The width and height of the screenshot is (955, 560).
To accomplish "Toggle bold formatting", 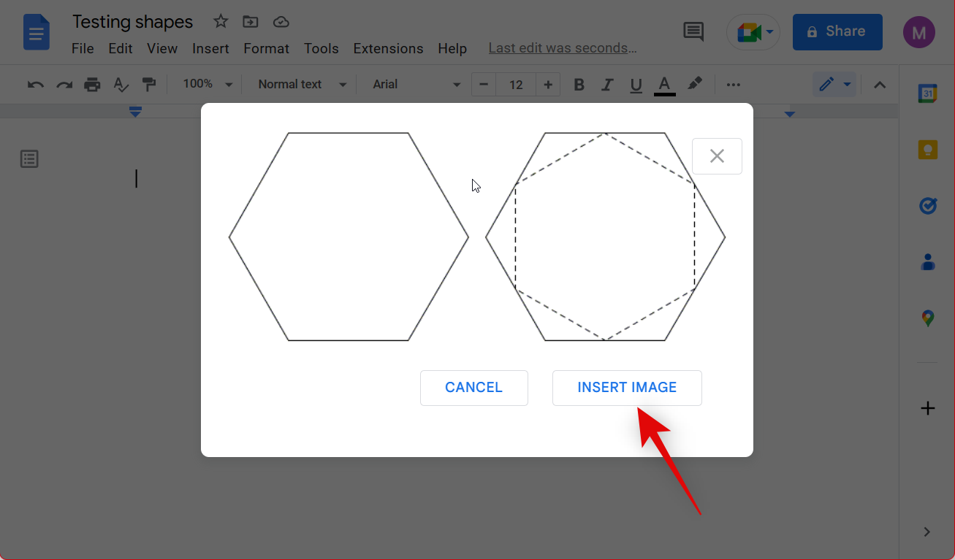I will (579, 85).
